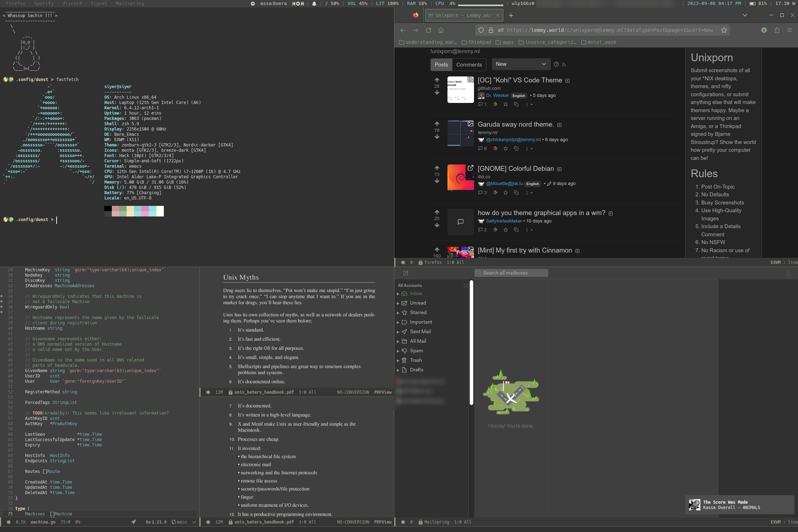Save the Garuda sway post with star
Screen dimensions: 798x532
[505, 149]
